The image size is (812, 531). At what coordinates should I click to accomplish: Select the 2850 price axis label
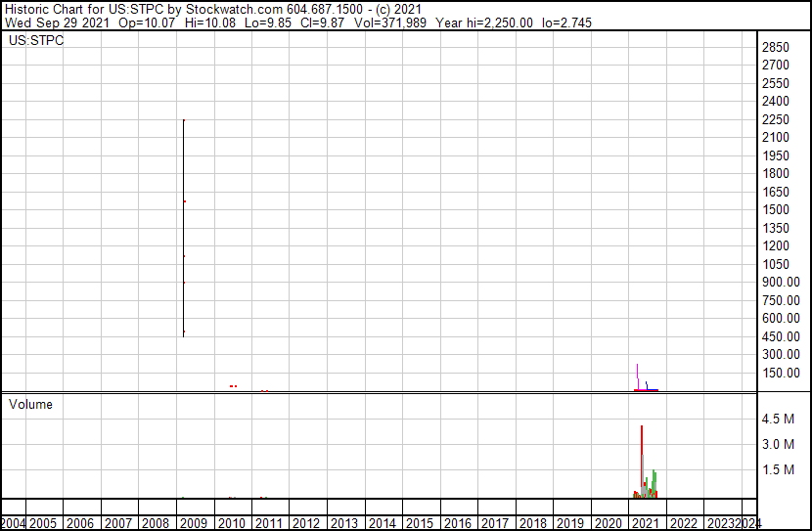(775, 47)
